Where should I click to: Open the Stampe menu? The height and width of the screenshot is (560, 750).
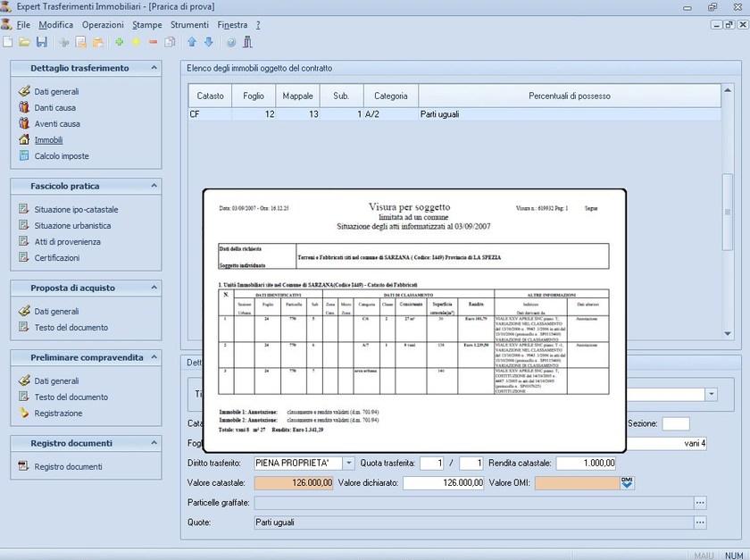point(147,25)
